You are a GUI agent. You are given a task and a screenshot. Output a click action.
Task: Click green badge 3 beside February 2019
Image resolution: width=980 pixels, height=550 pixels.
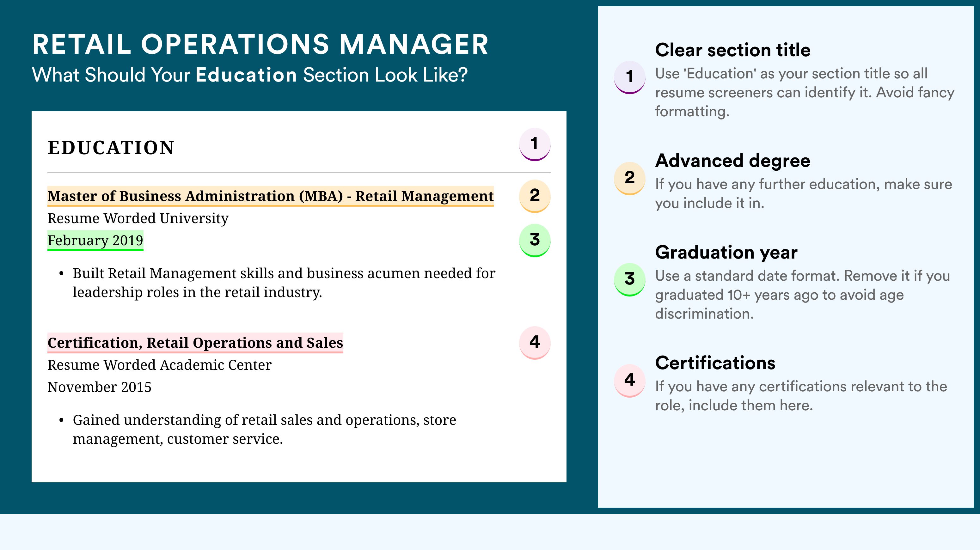(x=535, y=240)
